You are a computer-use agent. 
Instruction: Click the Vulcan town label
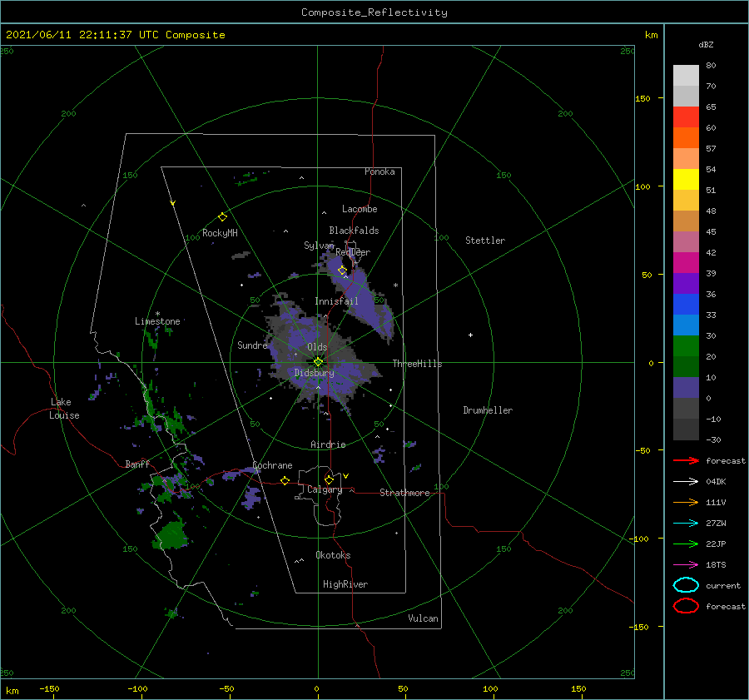click(423, 618)
